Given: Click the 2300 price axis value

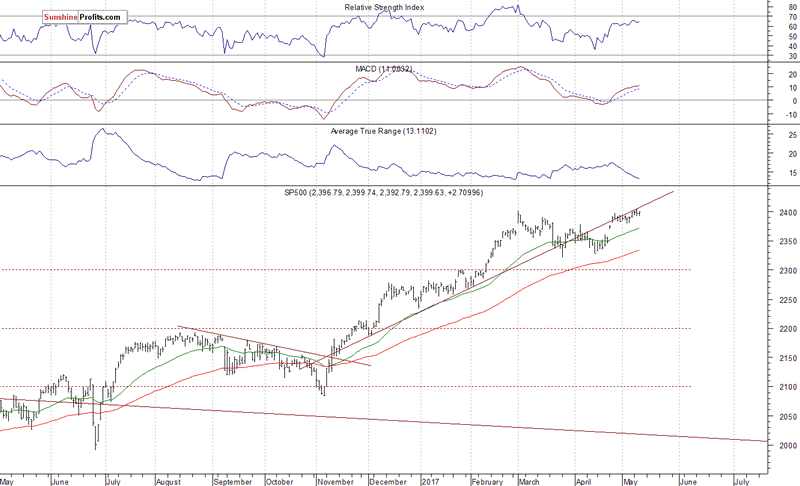Looking at the screenshot, I should [x=788, y=270].
